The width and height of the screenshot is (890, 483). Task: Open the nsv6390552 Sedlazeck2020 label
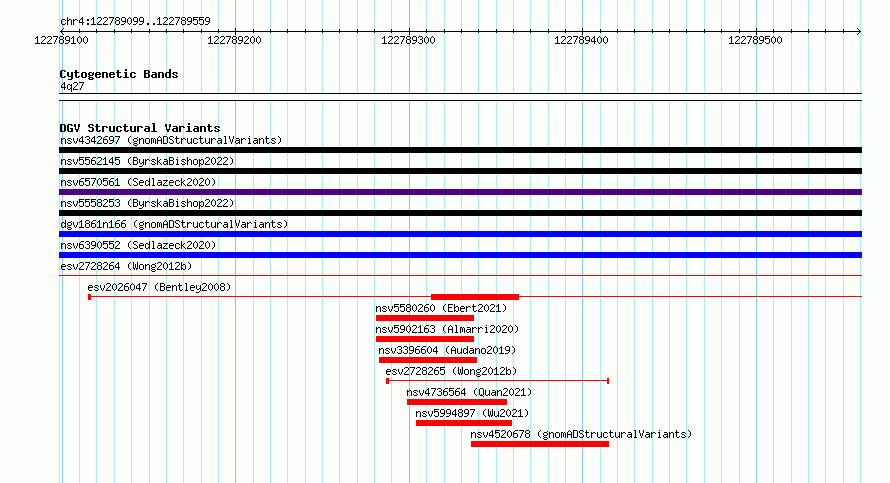click(138, 245)
